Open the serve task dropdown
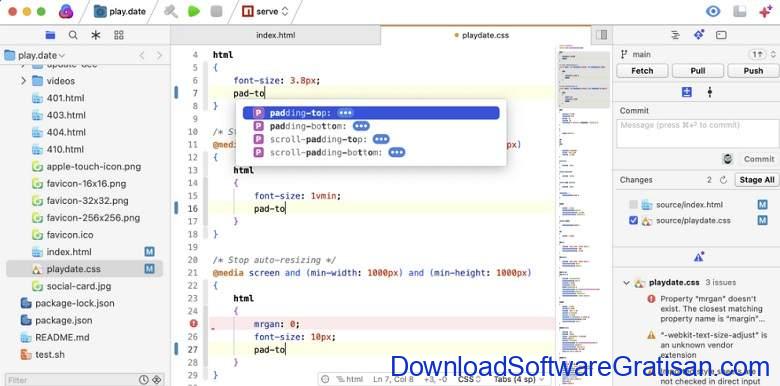Screen dimensions: 780x386 [x=265, y=11]
